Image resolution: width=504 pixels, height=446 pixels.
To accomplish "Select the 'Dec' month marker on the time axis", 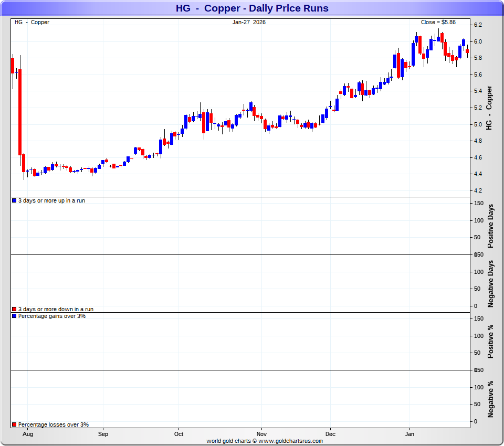I will point(330,434).
